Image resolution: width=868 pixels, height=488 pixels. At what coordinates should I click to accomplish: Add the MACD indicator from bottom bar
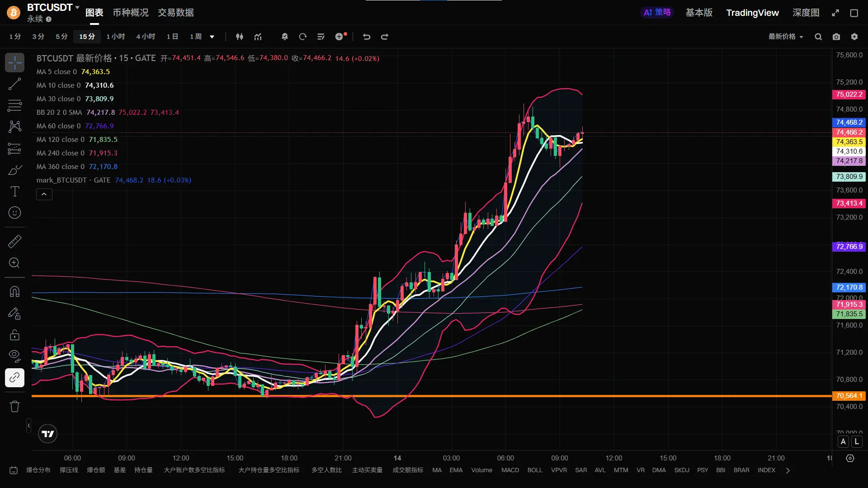[x=510, y=470]
